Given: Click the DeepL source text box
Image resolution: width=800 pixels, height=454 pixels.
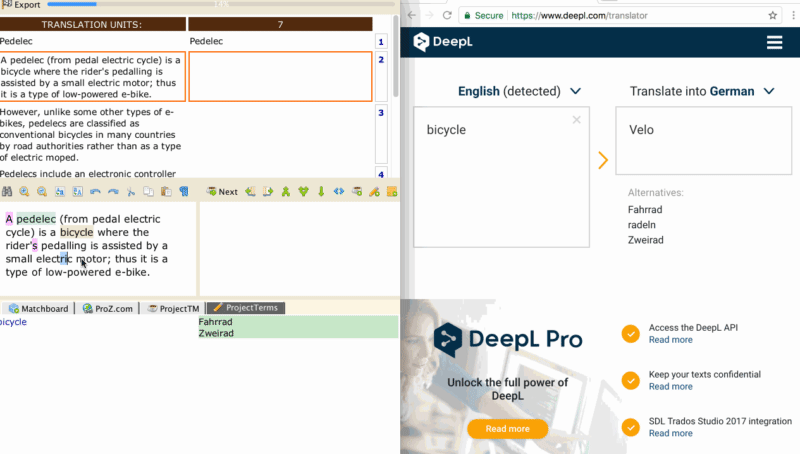Looking at the screenshot, I should point(501,177).
